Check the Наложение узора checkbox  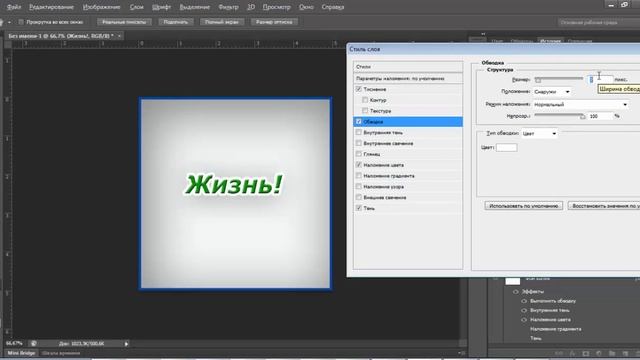pyautogui.click(x=359, y=187)
